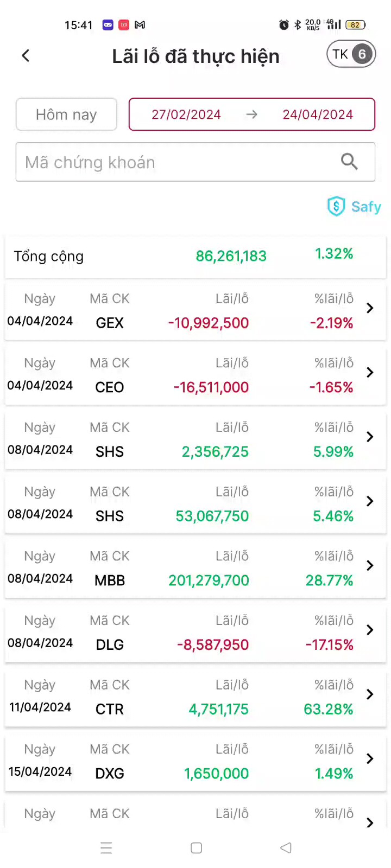Select the Hôm nay button

66,114
